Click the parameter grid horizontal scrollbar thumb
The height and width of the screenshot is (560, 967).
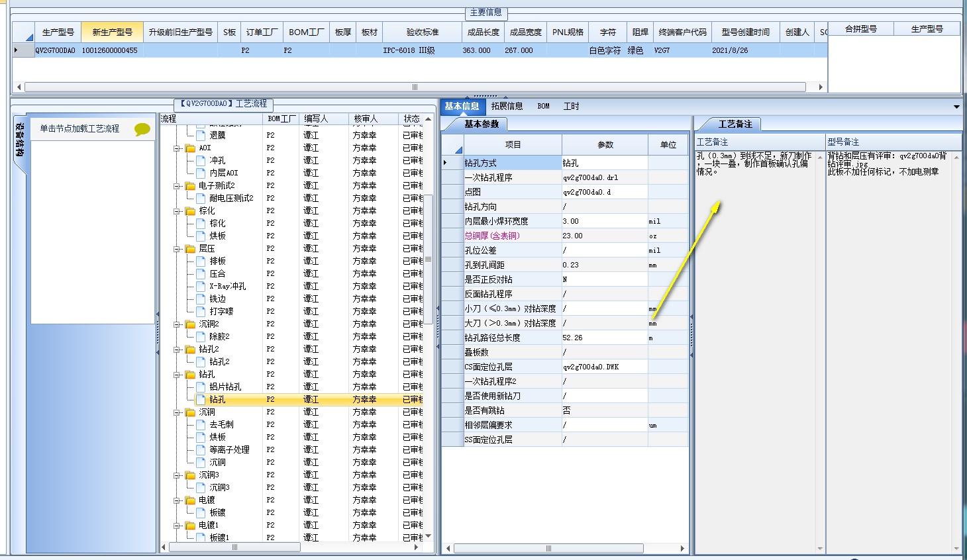(x=548, y=548)
